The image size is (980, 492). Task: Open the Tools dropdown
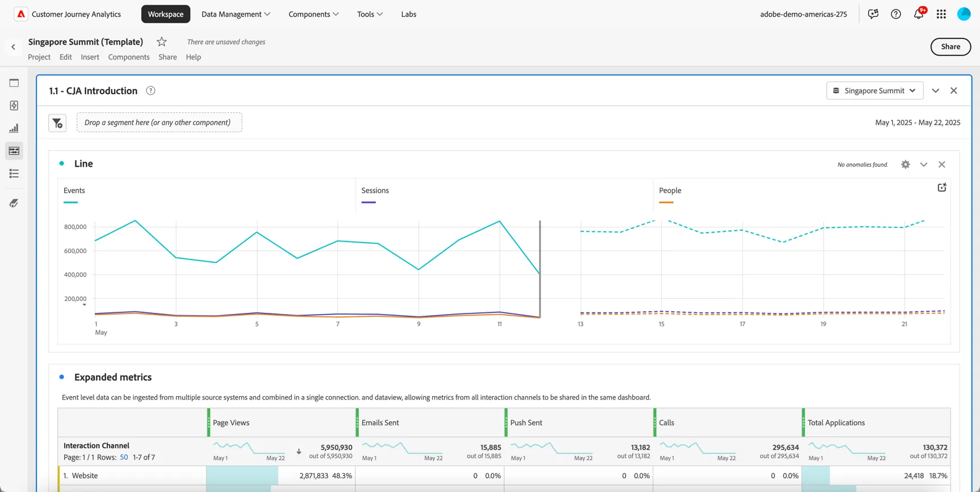(370, 14)
